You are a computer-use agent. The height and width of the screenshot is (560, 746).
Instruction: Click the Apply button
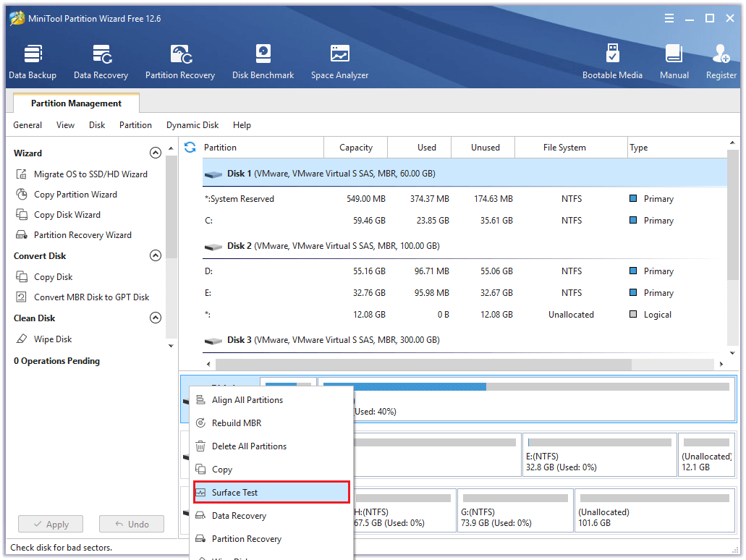[51, 524]
